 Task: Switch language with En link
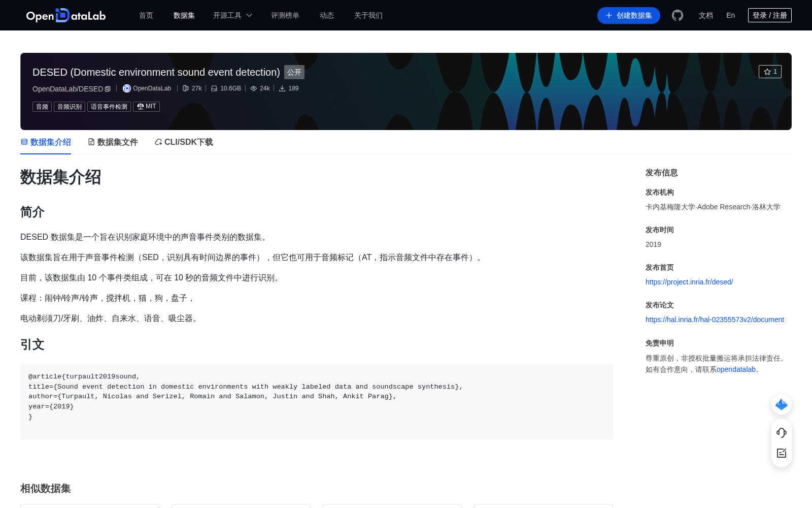tap(731, 15)
